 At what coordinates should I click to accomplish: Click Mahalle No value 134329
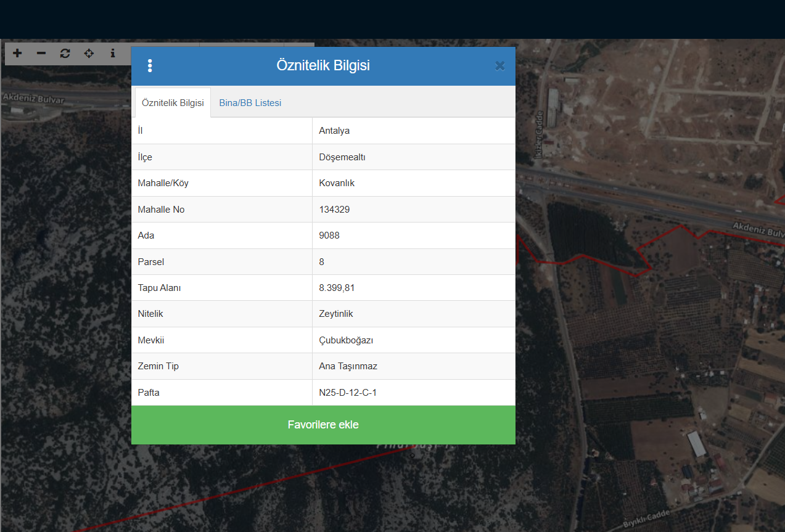click(334, 210)
